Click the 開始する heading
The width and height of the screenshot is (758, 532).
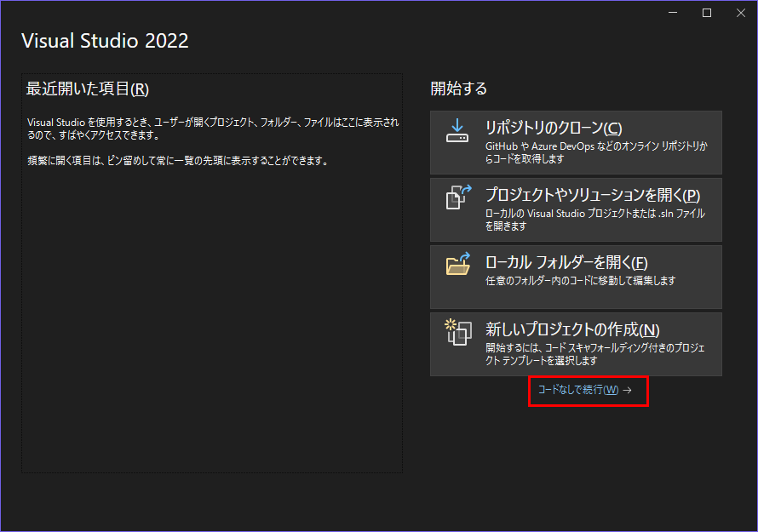(459, 89)
